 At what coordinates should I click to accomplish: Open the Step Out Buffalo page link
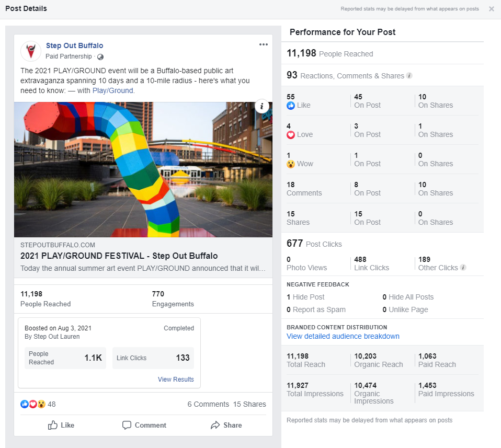(74, 45)
